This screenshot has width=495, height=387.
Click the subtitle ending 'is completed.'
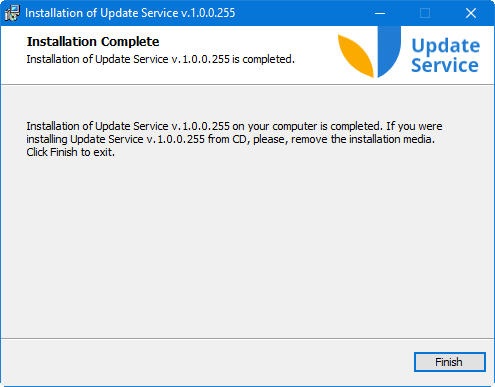pos(160,59)
